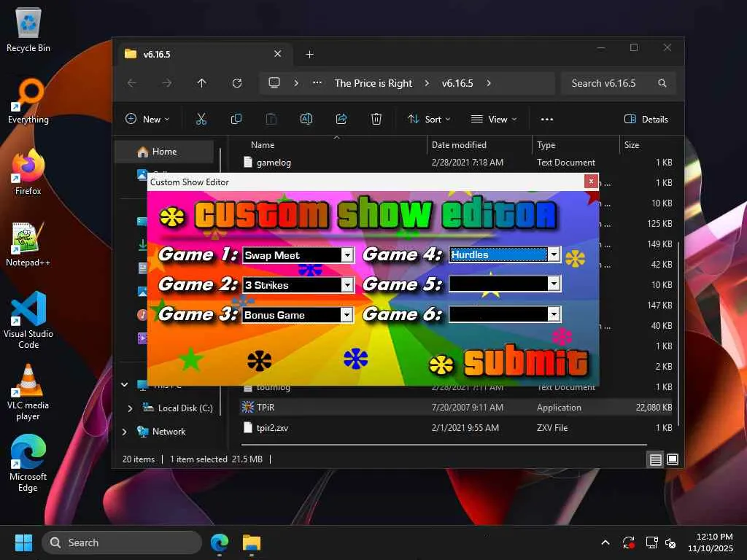The height and width of the screenshot is (560, 747).
Task: Open File Explorer from the taskbar
Action: click(x=252, y=542)
